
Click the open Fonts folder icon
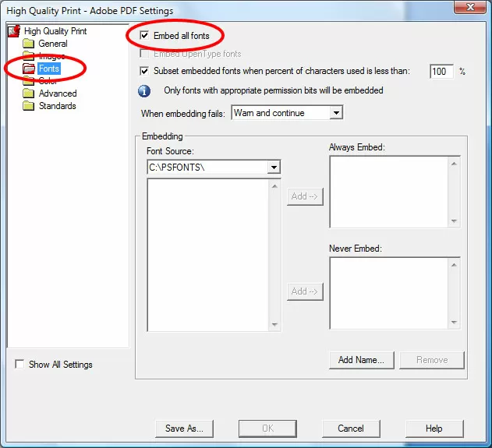(x=29, y=69)
